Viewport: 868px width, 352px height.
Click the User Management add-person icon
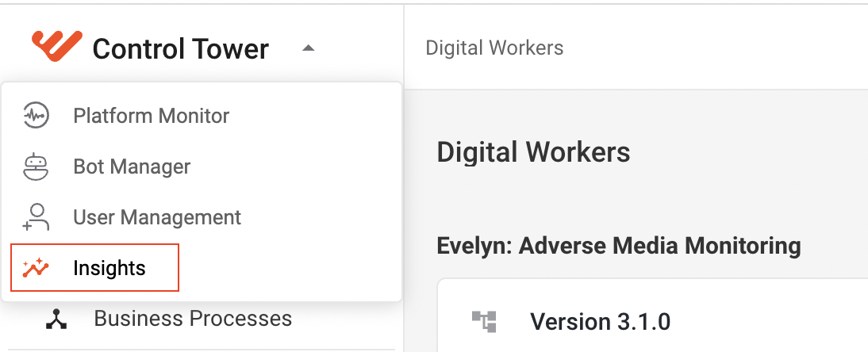coord(36,217)
